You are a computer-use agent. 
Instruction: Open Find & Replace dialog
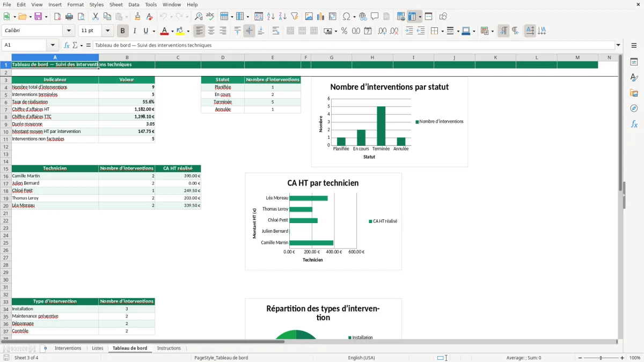pos(199,17)
